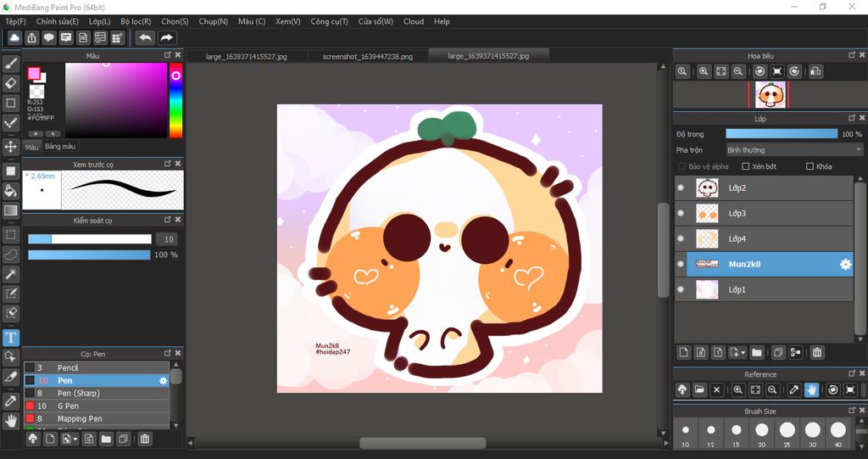Click the pink foreground color swatch
This screenshot has width=868, height=459.
click(x=34, y=73)
